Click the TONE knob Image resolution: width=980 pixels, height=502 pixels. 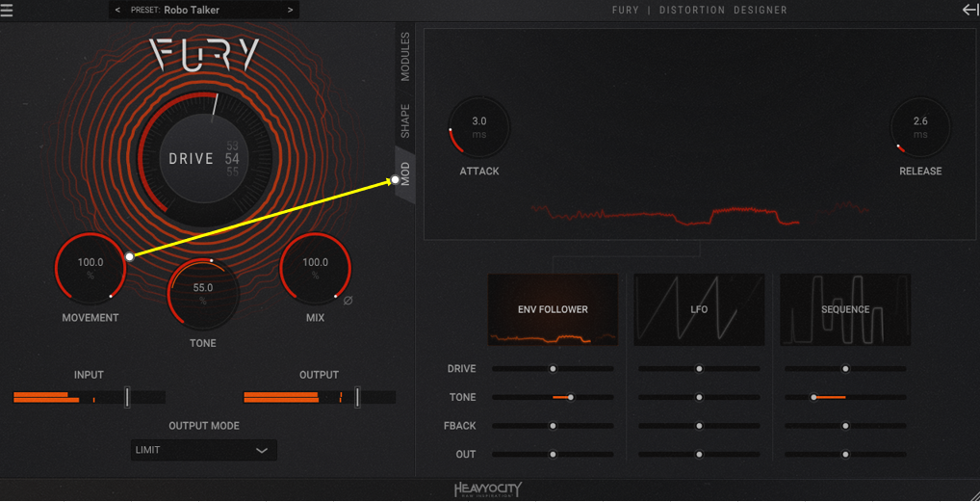[202, 294]
